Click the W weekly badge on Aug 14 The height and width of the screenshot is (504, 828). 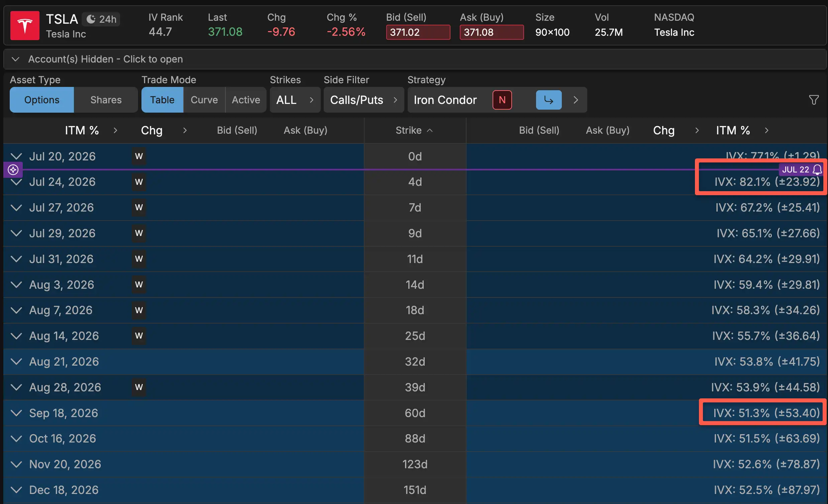coord(139,336)
